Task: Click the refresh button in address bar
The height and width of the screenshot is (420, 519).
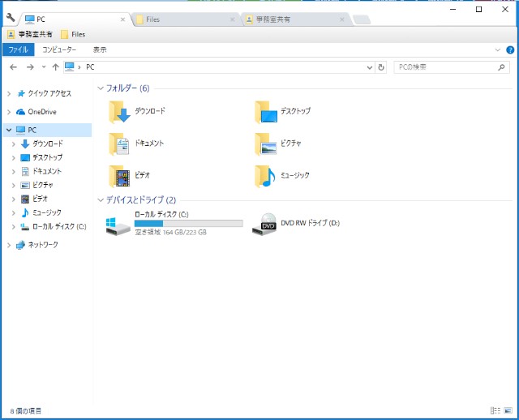Action: tap(381, 66)
